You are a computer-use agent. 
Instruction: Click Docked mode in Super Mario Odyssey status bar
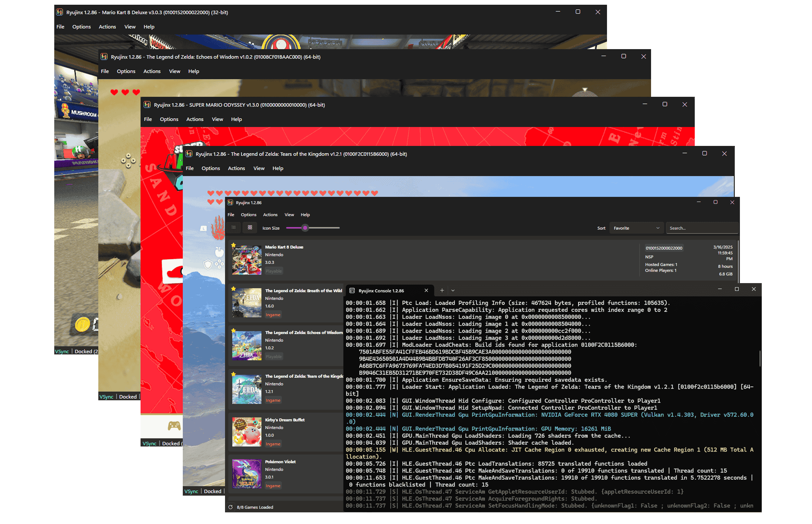point(170,444)
